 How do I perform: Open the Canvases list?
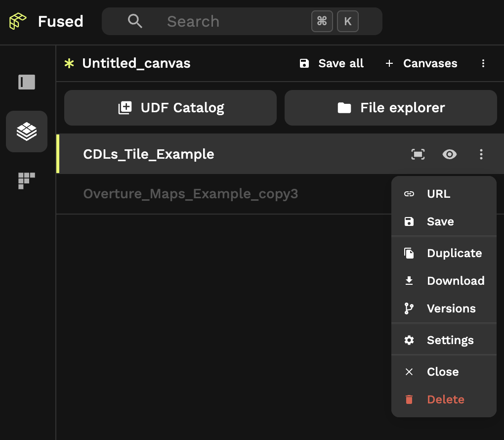point(421,63)
